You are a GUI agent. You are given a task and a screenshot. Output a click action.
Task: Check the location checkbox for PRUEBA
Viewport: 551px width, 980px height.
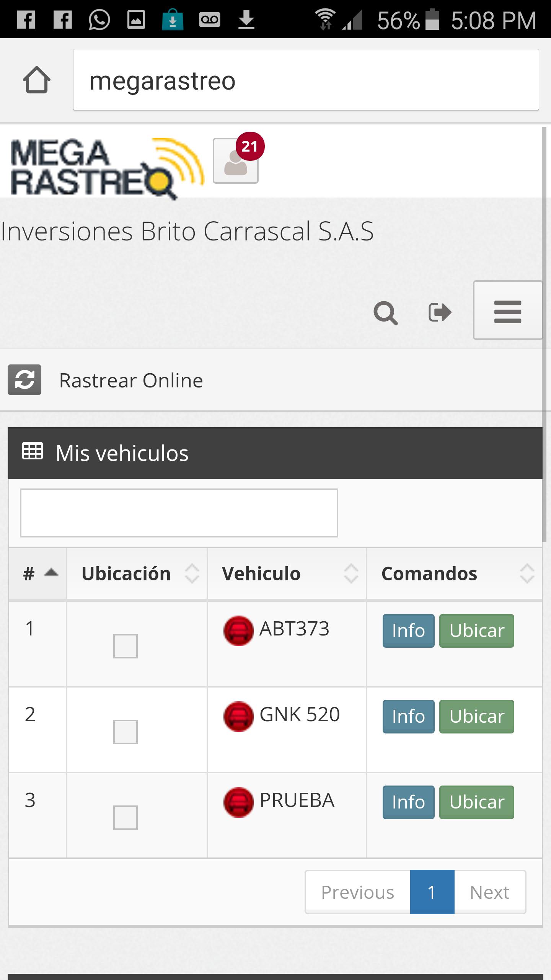(125, 818)
